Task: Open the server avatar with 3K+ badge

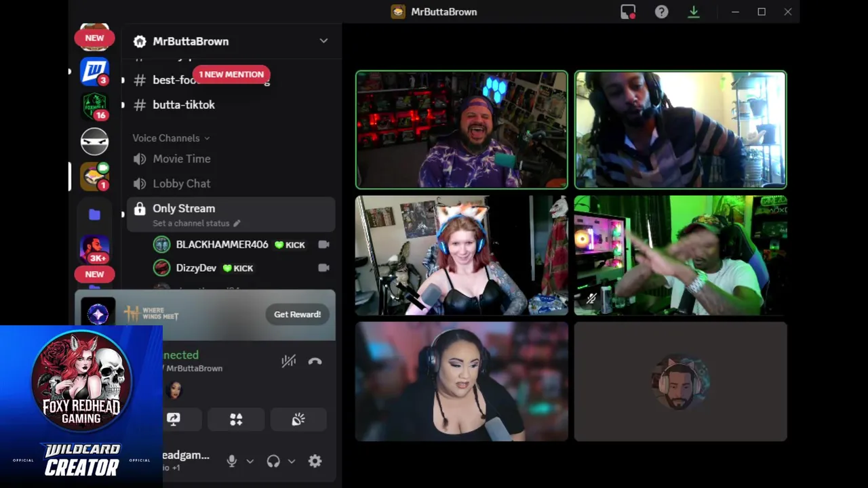Action: (x=94, y=249)
